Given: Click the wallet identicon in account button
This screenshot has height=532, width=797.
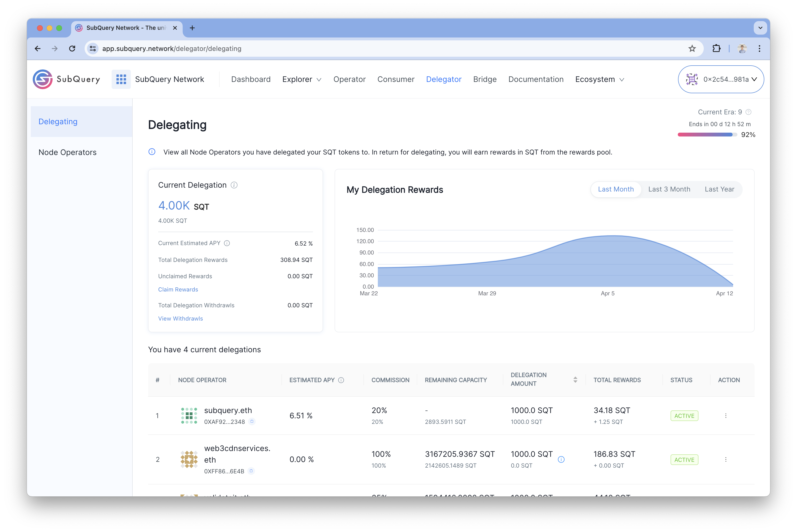Looking at the screenshot, I should (692, 79).
